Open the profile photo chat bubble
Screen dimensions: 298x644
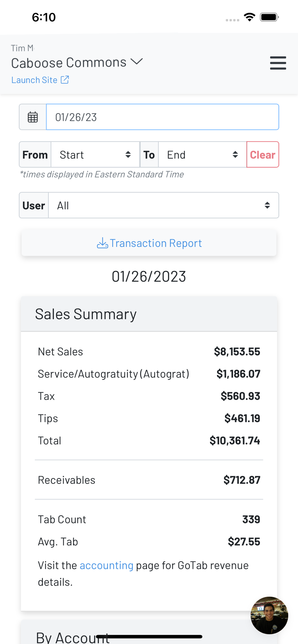click(x=269, y=615)
